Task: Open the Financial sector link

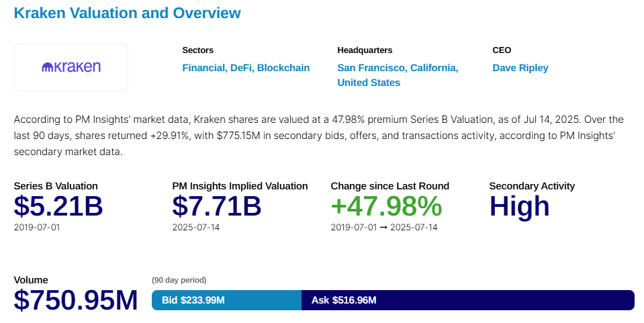Action: point(204,68)
